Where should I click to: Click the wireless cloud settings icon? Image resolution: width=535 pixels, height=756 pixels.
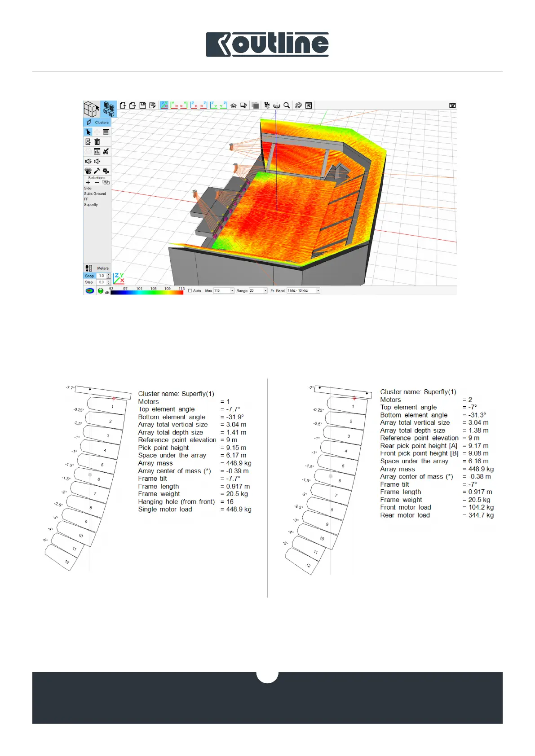pyautogui.click(x=88, y=171)
